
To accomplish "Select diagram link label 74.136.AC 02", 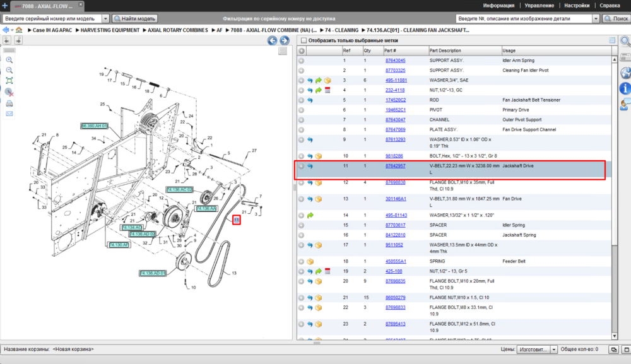I will [x=179, y=189].
